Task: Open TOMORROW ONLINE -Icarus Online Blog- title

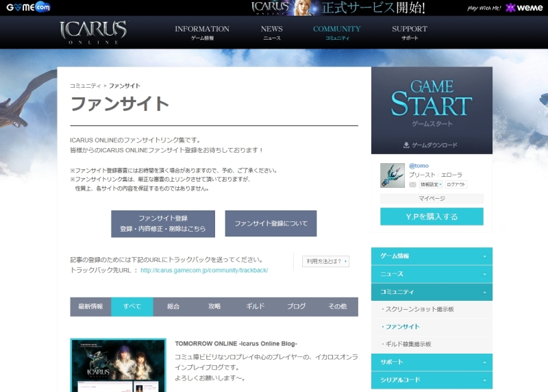Action: pyautogui.click(x=236, y=344)
